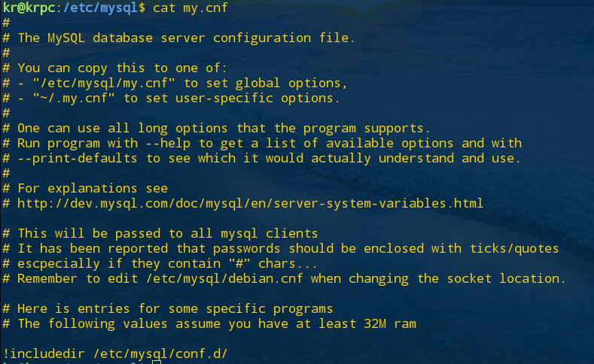Click the "ticks/quotes" text
Screen dimensions: 594x364
click(514, 249)
